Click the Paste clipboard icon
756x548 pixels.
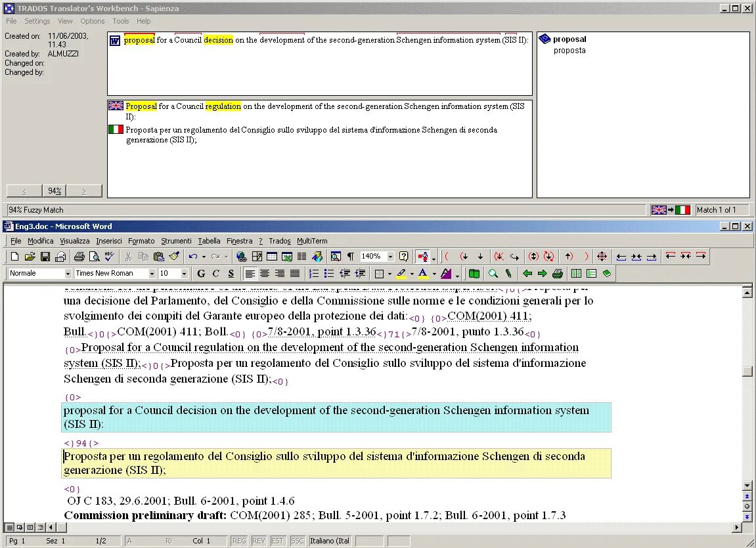159,257
